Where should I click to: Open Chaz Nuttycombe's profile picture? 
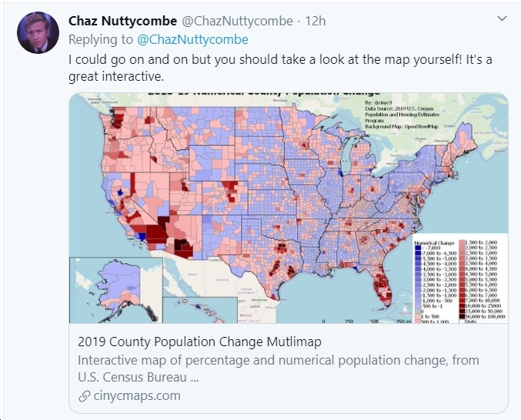pyautogui.click(x=38, y=32)
